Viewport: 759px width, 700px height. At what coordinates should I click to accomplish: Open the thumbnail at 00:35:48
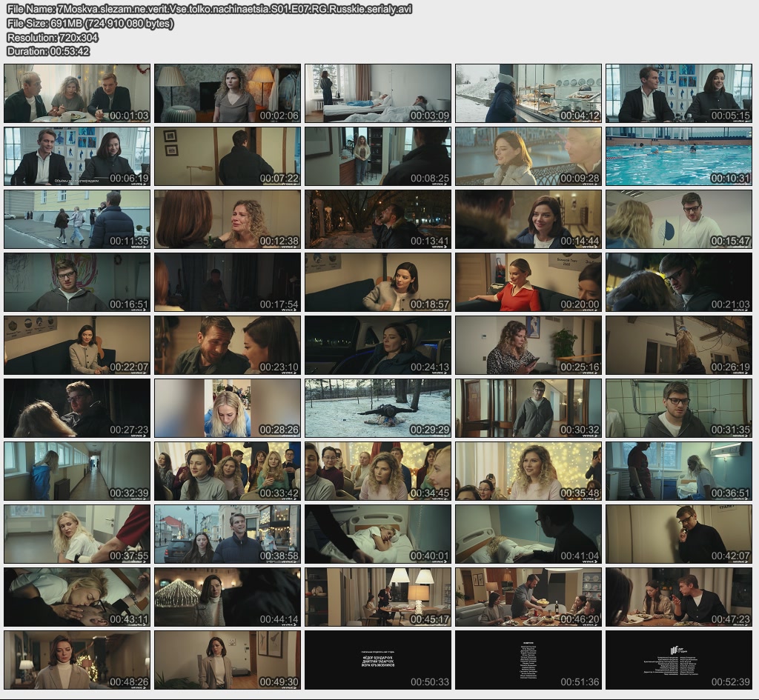click(528, 471)
